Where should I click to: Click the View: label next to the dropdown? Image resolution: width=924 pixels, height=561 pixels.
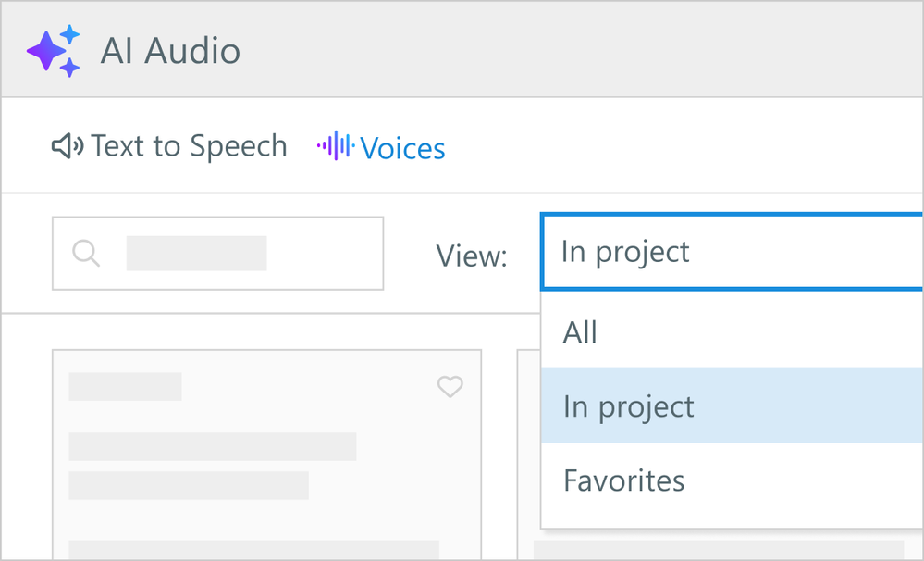pos(472,256)
